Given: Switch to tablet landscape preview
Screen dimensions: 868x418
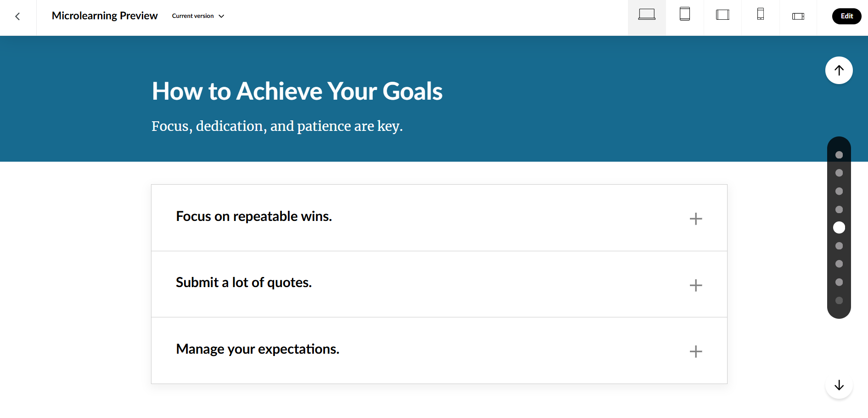Looking at the screenshot, I should coord(722,15).
